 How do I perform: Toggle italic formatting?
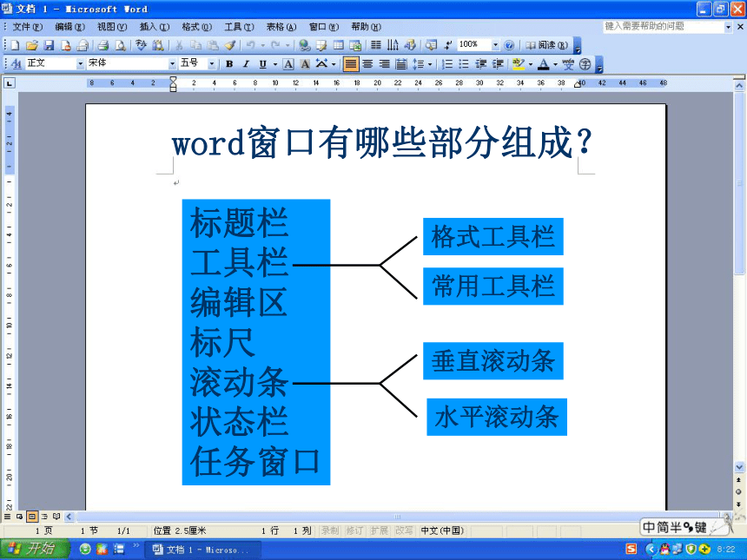pos(246,63)
